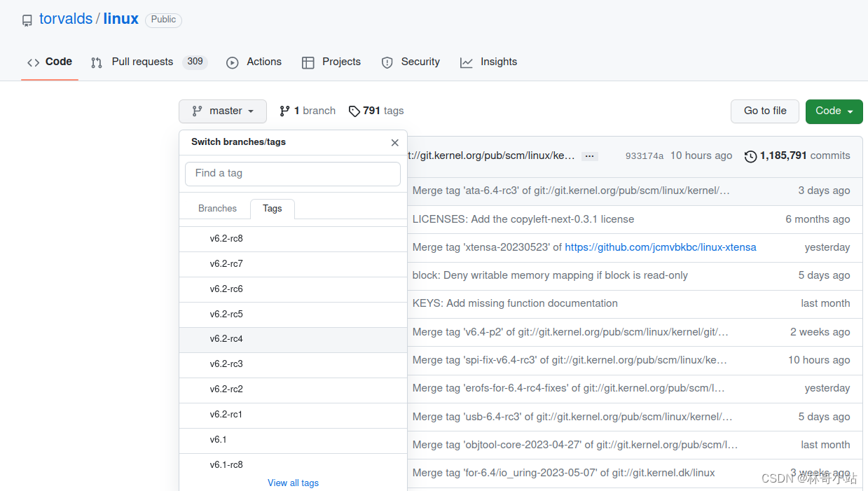Click the '2 weeks ago' timestamp
The image size is (868, 491).
click(820, 332)
